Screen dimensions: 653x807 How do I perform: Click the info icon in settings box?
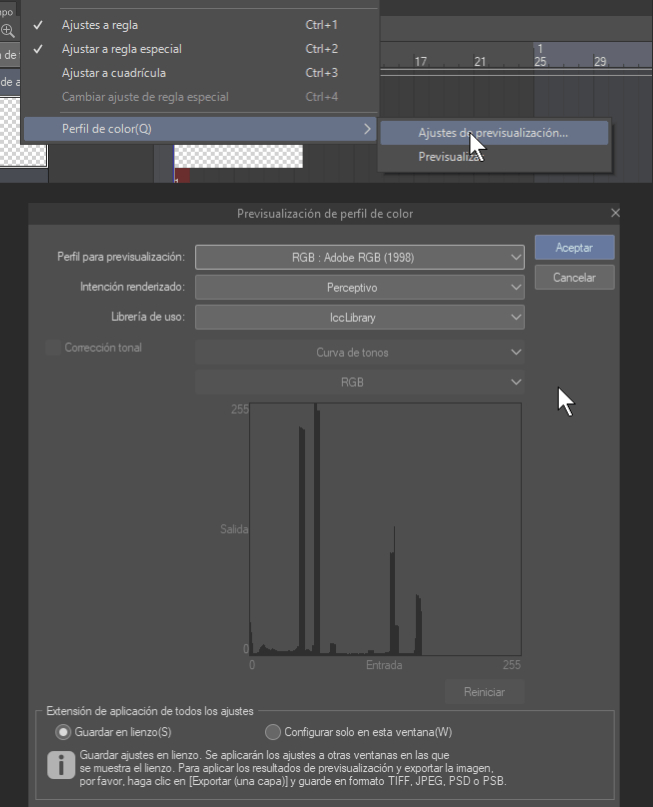(x=61, y=765)
